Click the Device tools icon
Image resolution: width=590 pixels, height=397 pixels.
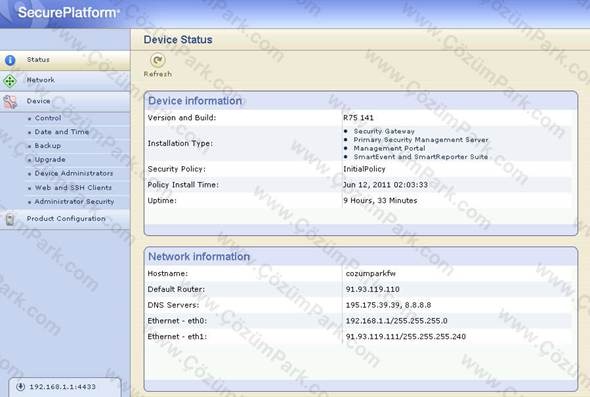coord(10,102)
